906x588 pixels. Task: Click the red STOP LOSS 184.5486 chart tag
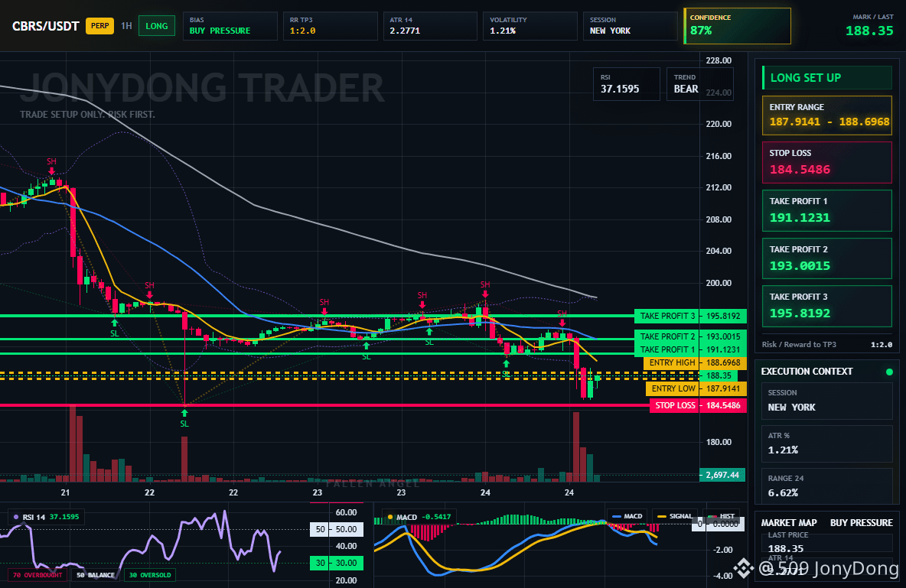(x=698, y=405)
